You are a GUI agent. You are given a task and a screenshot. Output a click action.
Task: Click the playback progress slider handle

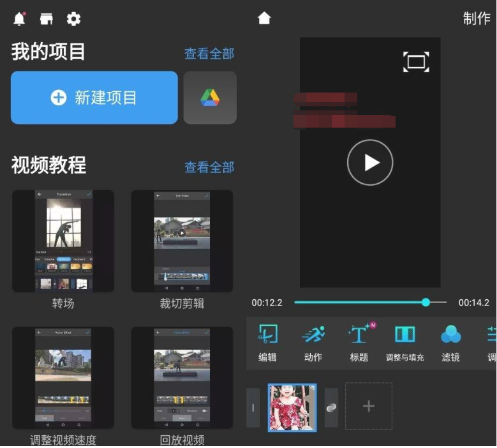pos(426,302)
